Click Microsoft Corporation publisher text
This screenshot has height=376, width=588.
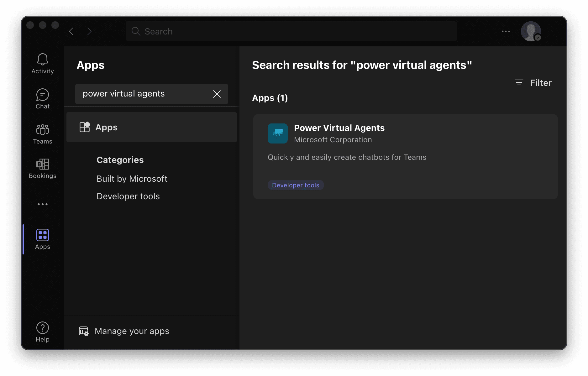[333, 140]
